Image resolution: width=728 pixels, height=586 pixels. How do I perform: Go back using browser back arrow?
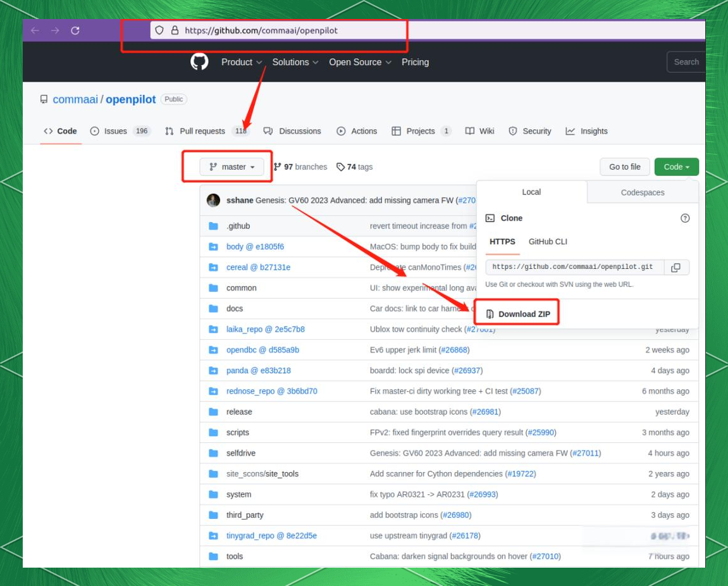[35, 30]
